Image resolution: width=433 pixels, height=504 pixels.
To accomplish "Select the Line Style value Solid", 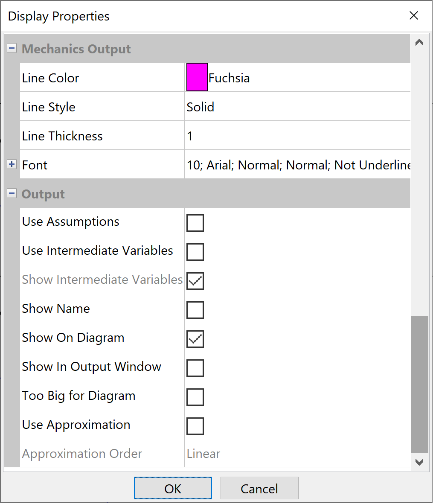I will click(x=297, y=107).
